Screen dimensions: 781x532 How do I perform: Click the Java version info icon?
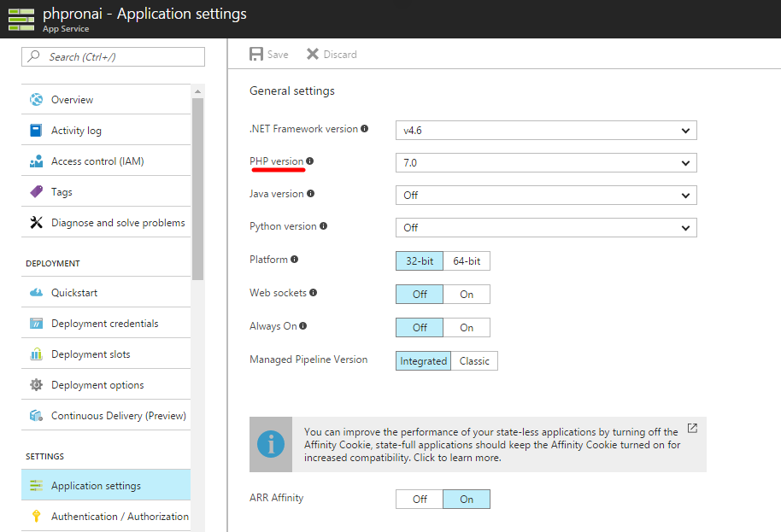pos(310,193)
